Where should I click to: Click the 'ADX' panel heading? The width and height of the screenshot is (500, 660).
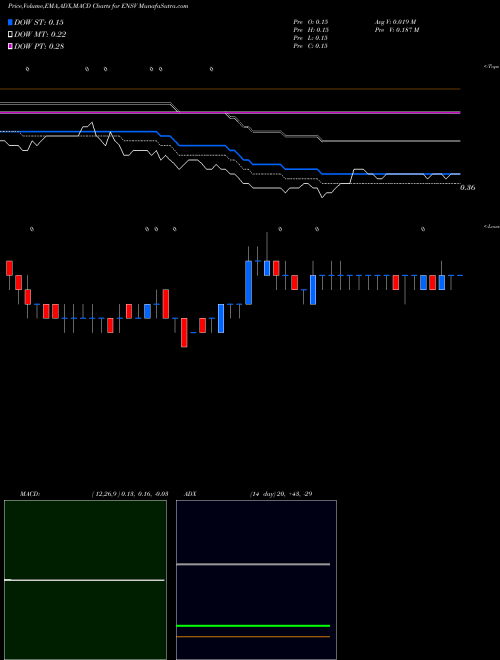[190, 494]
